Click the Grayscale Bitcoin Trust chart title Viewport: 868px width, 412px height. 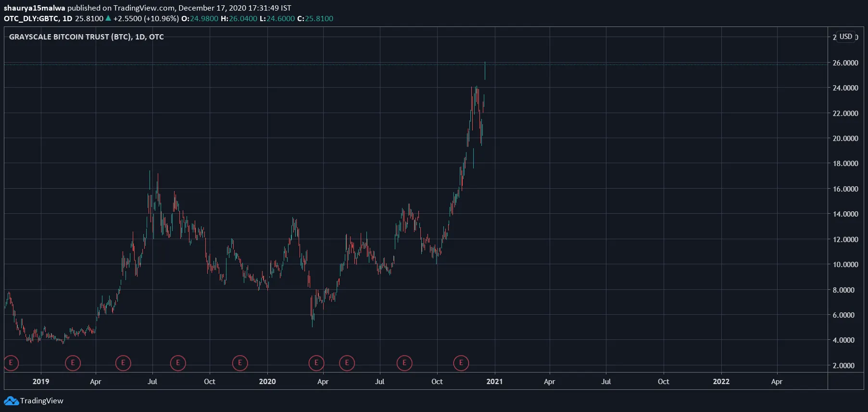pyautogui.click(x=87, y=37)
